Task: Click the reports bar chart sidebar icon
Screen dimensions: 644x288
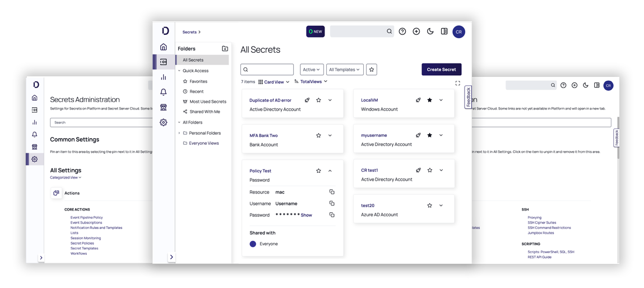Action: [x=164, y=77]
